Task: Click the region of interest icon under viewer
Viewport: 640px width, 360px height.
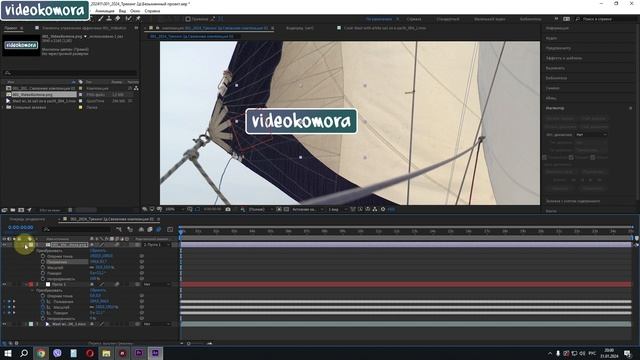Action: point(279,209)
